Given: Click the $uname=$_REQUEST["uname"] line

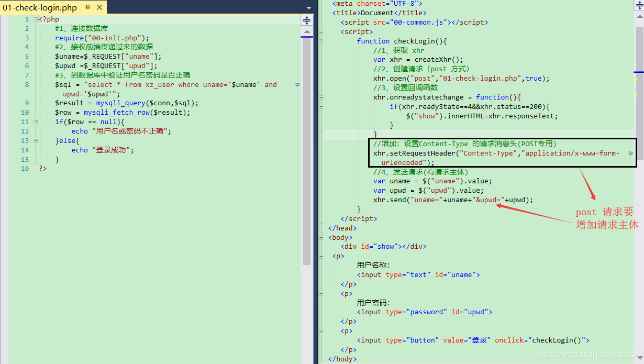Looking at the screenshot, I should [108, 57].
